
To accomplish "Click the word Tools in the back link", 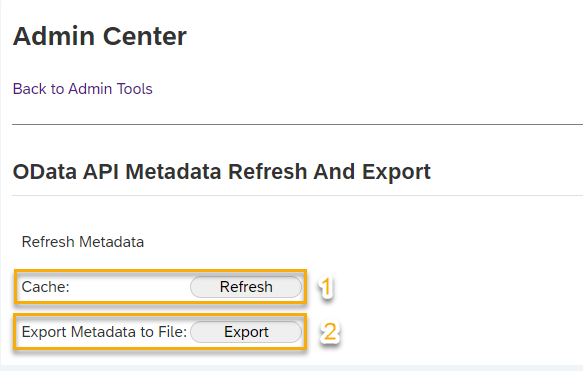I will click(135, 89).
